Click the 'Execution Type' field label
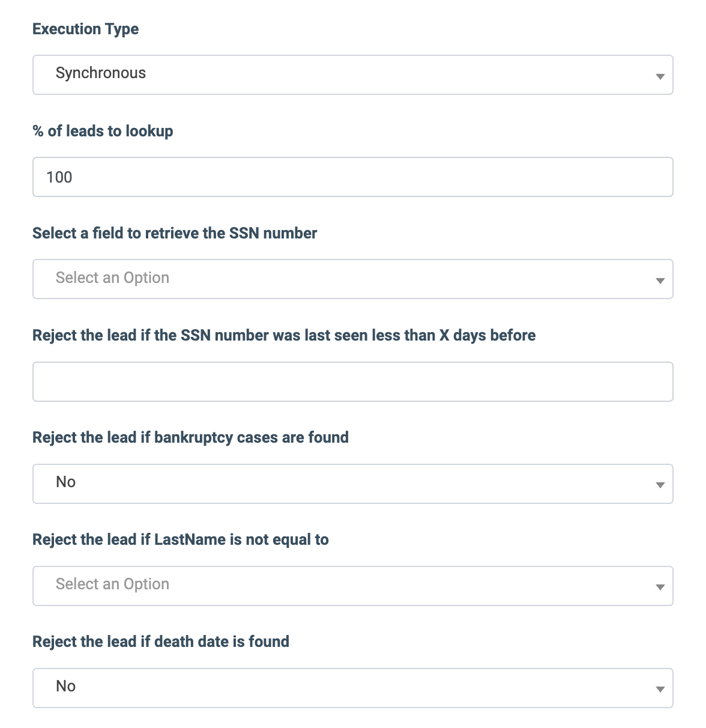Screen dimensions: 706x728 (x=85, y=29)
